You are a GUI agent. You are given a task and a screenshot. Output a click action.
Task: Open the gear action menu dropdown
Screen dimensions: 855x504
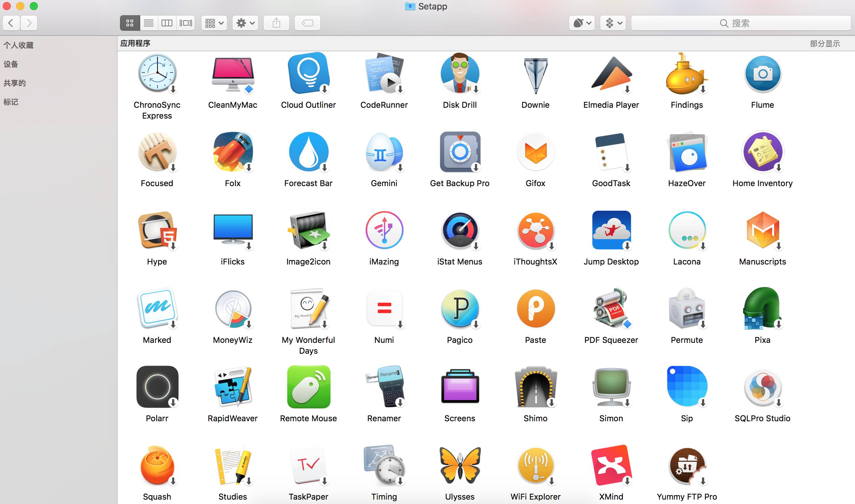245,23
